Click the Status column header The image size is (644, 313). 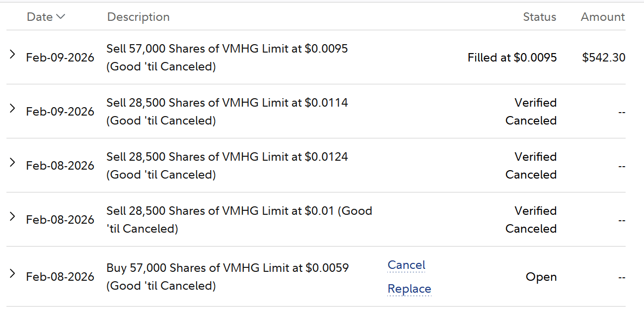(x=539, y=17)
